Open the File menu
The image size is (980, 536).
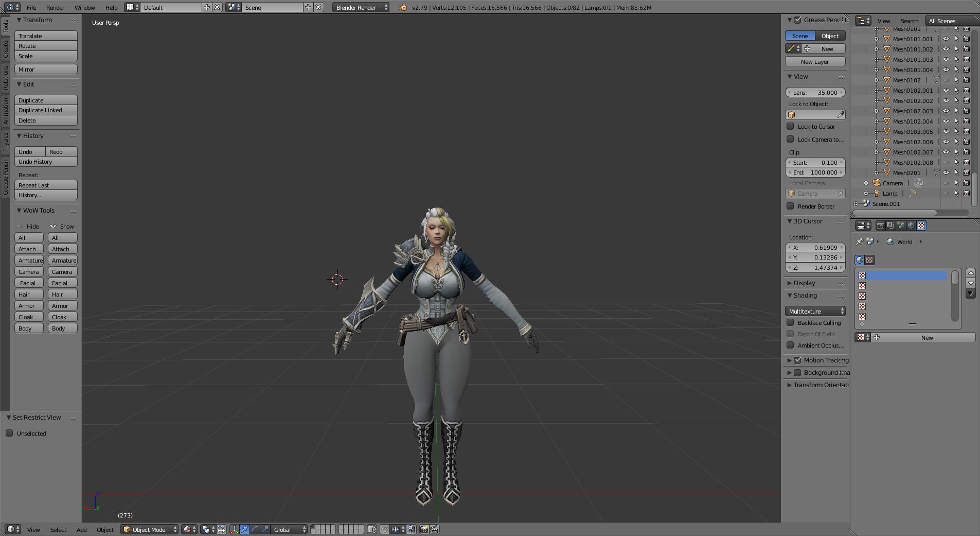pyautogui.click(x=31, y=7)
